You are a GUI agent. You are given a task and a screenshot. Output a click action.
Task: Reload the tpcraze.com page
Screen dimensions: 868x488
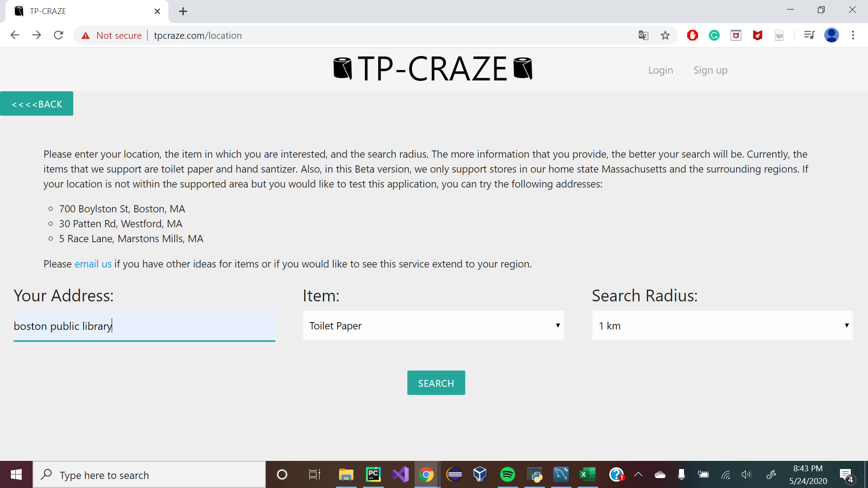click(x=58, y=35)
